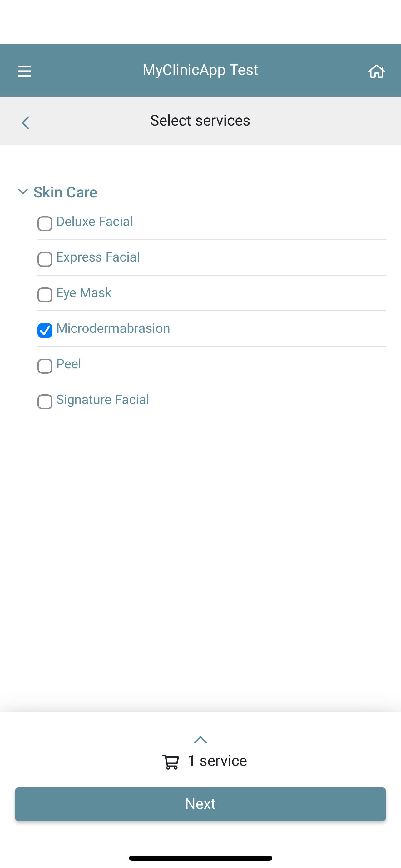This screenshot has height=868, width=401.
Task: Tap the Next button
Action: 200,804
